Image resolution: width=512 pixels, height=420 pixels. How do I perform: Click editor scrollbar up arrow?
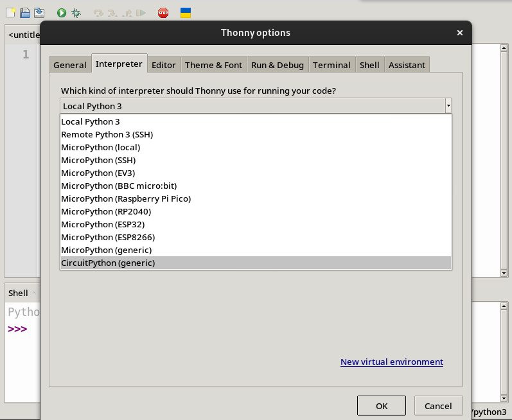point(504,48)
